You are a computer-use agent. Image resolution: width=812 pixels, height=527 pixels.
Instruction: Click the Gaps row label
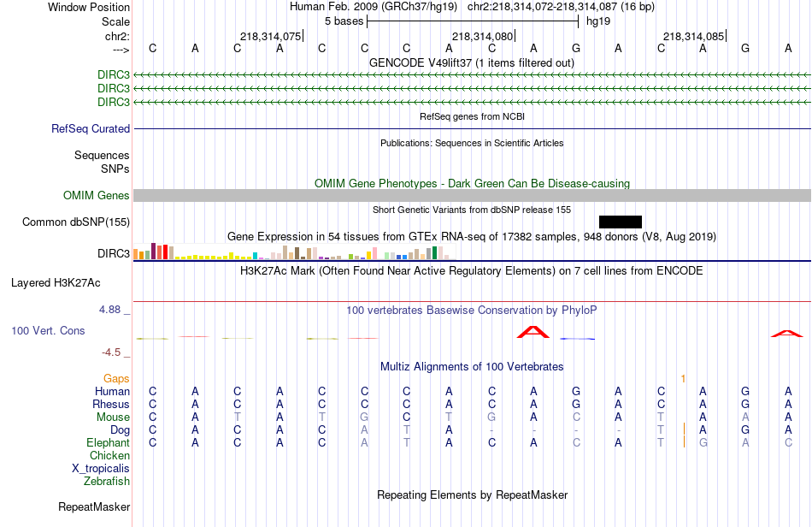pyautogui.click(x=116, y=378)
